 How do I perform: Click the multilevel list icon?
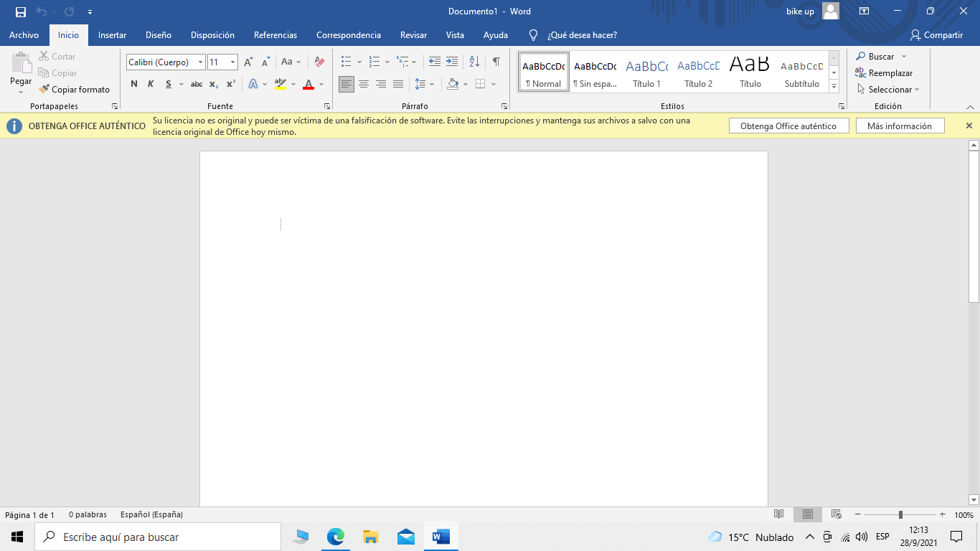click(402, 62)
